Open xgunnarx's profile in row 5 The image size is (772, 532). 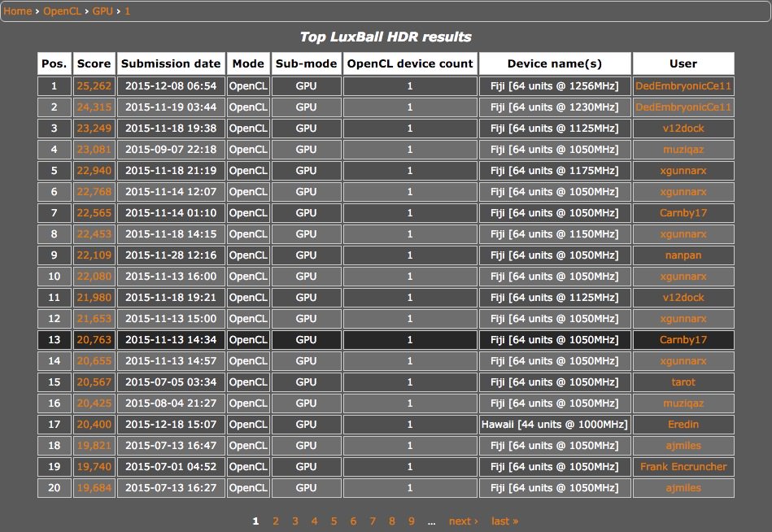point(683,170)
